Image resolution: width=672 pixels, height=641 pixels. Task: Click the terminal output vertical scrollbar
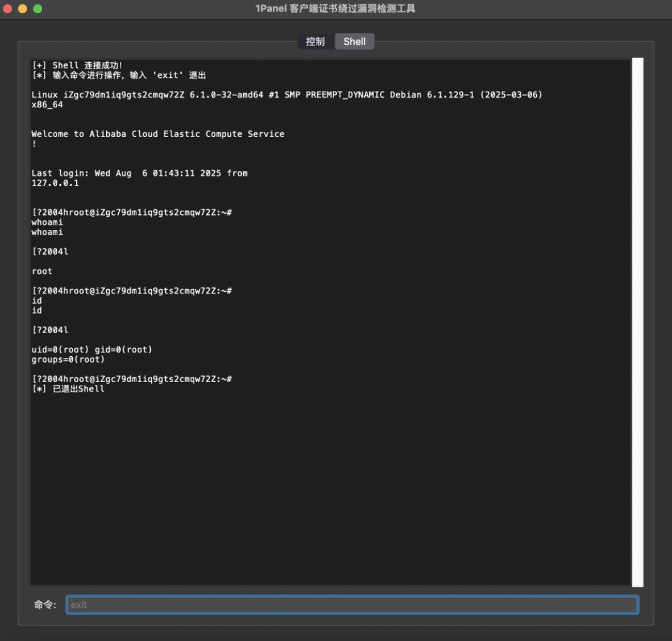[638, 322]
